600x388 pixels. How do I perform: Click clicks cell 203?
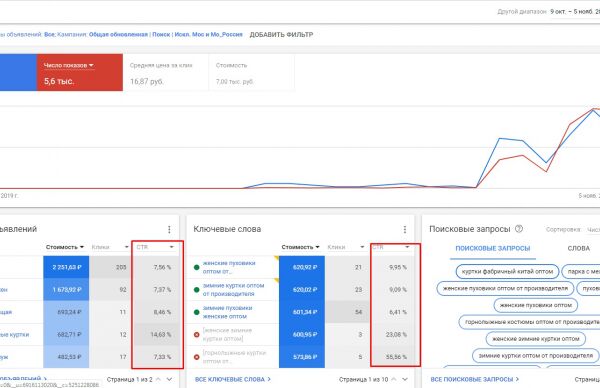(110, 267)
